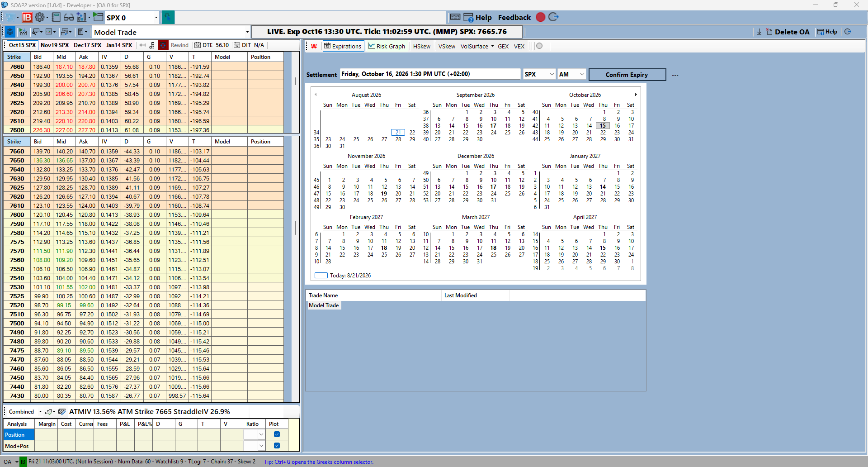
Task: Click the Last Modified column header
Action: 475,295
